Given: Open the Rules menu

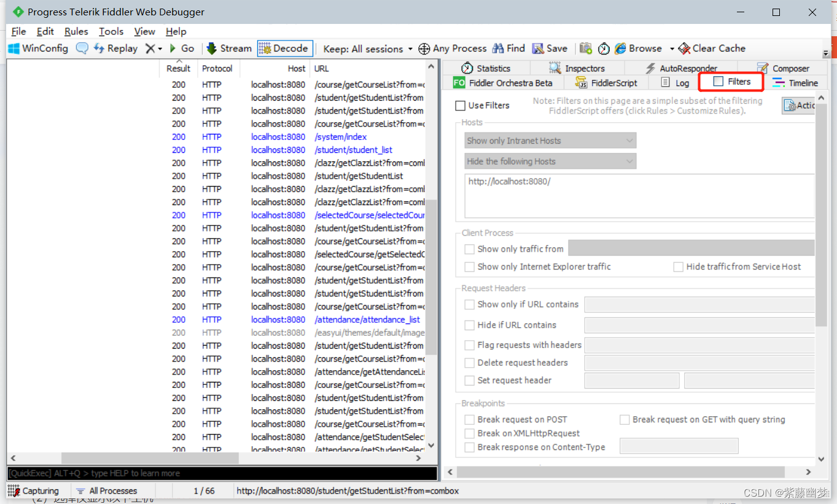Looking at the screenshot, I should (76, 31).
